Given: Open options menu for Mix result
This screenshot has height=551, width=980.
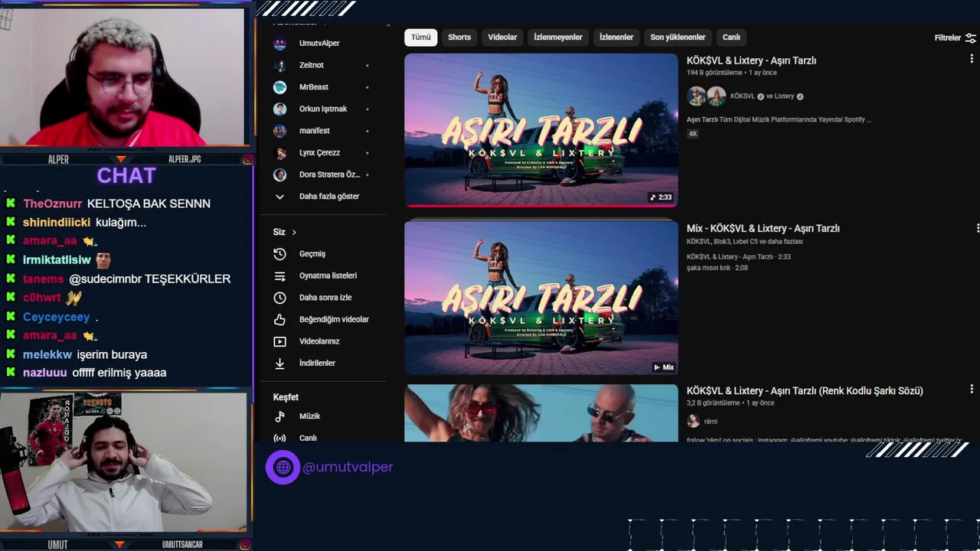Looking at the screenshot, I should [x=978, y=228].
